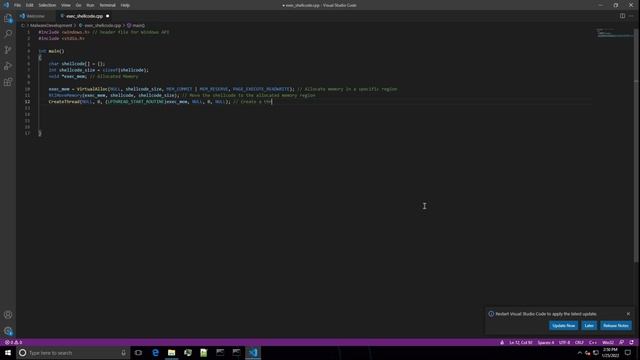
Task: Select the exec_shellcode.cpp tab
Action: coord(84,16)
